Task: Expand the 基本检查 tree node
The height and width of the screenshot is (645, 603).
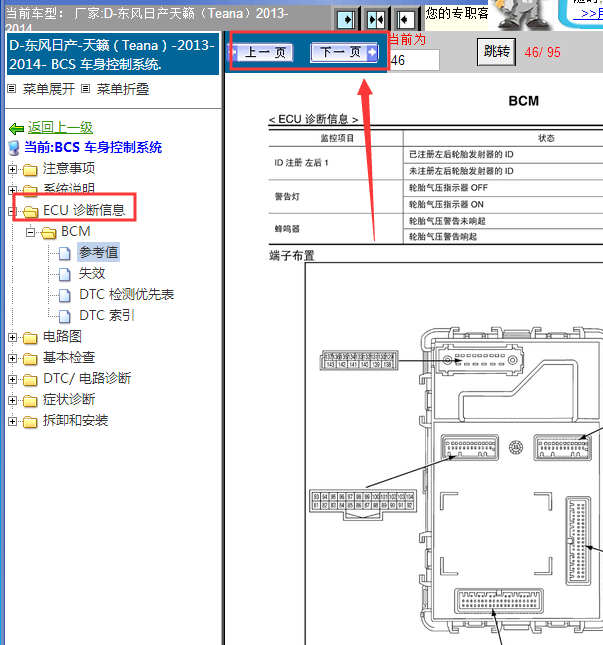Action: coord(12,358)
